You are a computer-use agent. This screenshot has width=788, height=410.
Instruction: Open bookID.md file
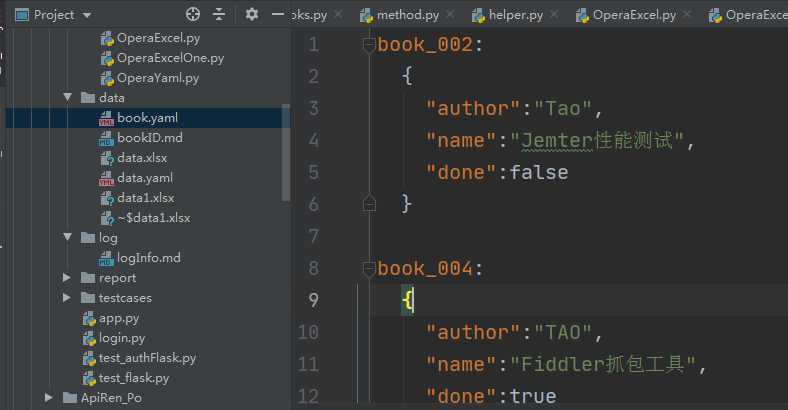(150, 138)
